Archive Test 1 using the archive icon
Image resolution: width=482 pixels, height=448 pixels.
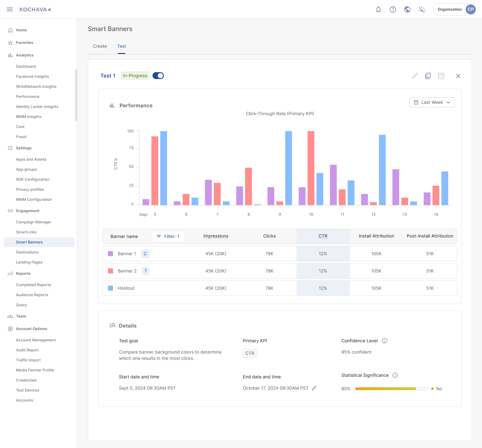[x=441, y=76]
